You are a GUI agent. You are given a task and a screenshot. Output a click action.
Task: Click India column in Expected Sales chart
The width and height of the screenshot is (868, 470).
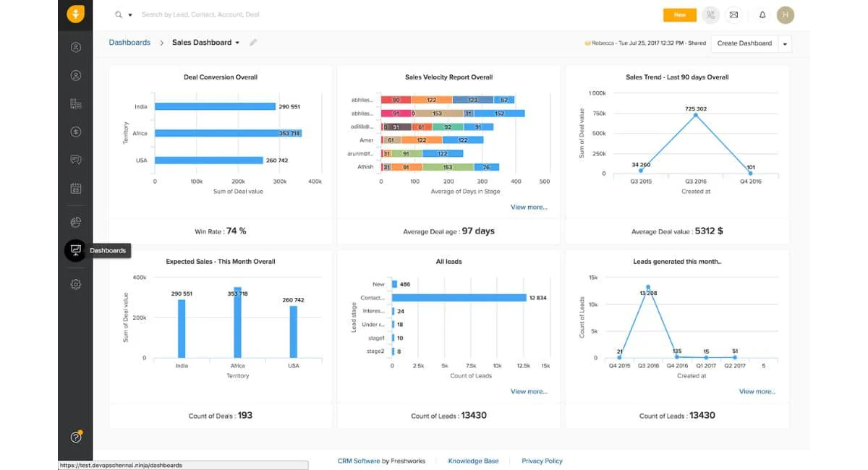182,328
